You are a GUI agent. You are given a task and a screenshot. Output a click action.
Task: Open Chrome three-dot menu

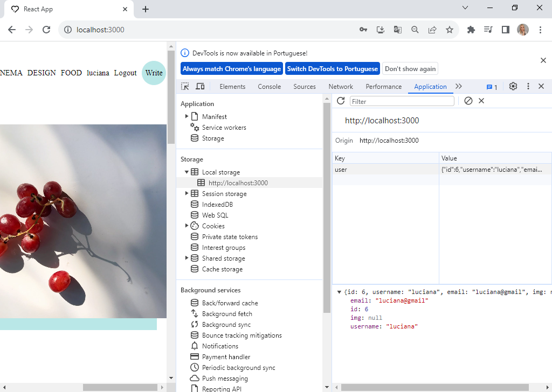(540, 30)
